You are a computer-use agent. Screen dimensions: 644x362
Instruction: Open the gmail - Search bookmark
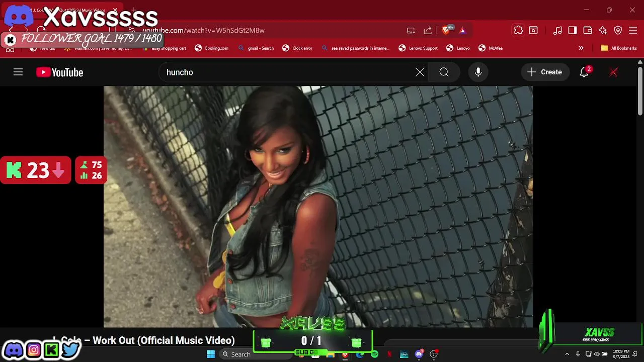tap(256, 48)
